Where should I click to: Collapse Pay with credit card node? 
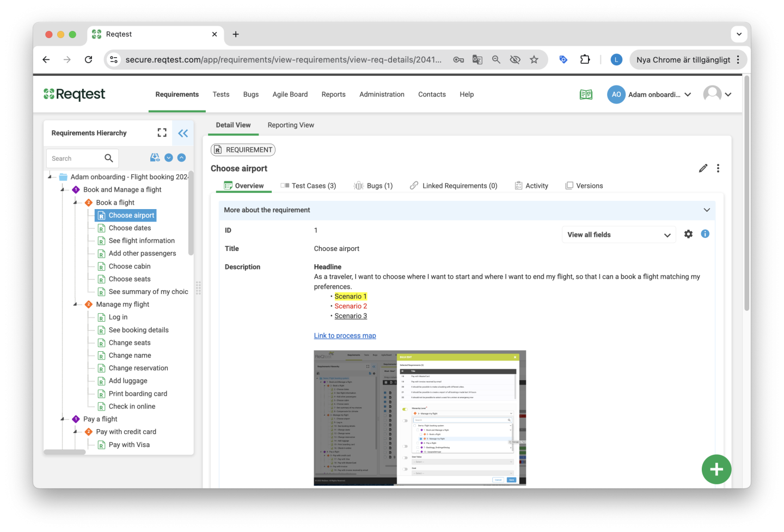pyautogui.click(x=76, y=432)
